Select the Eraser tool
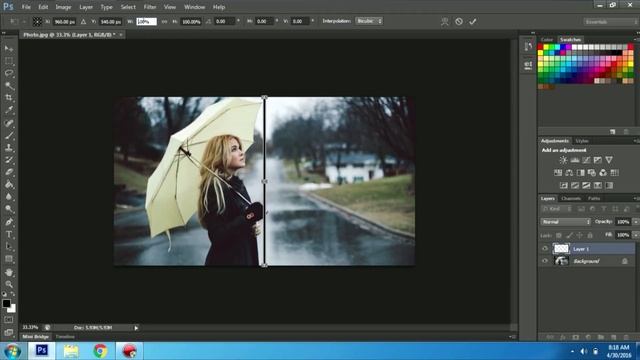This screenshot has height=360, width=640. (9, 172)
